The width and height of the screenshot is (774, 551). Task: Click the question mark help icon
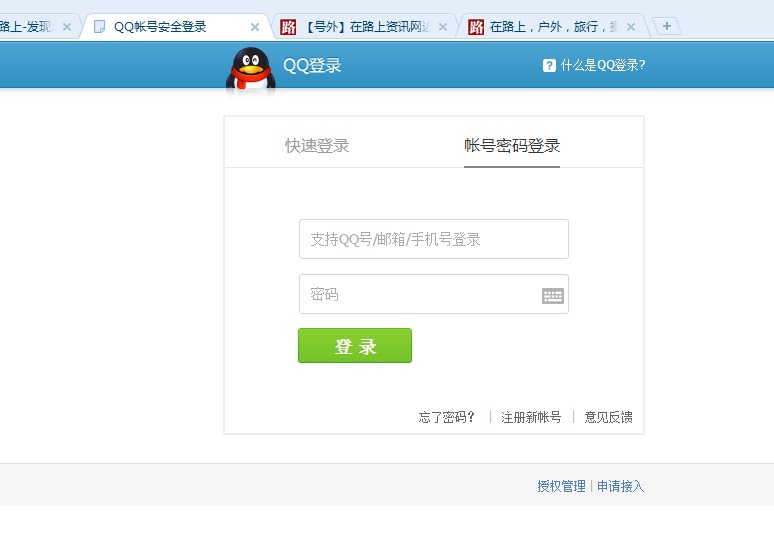coord(549,65)
